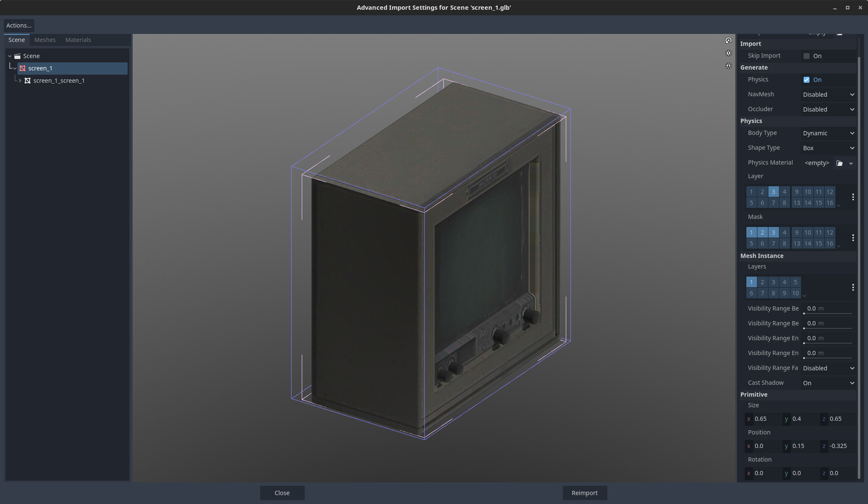Image resolution: width=868 pixels, height=504 pixels.
Task: Expand the screen_1_screen_1 tree node
Action: click(x=20, y=81)
